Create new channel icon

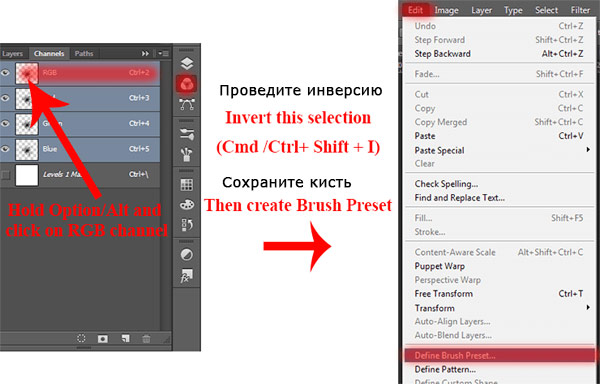click(125, 338)
